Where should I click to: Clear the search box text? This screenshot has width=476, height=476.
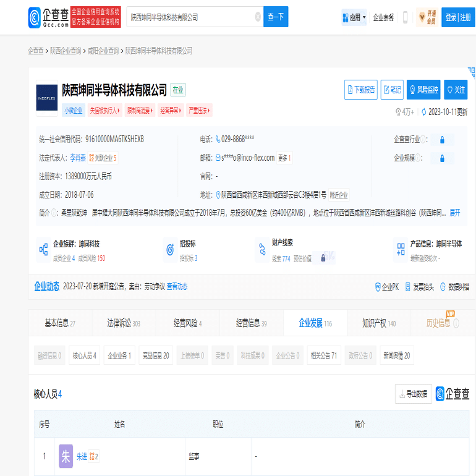(258, 17)
